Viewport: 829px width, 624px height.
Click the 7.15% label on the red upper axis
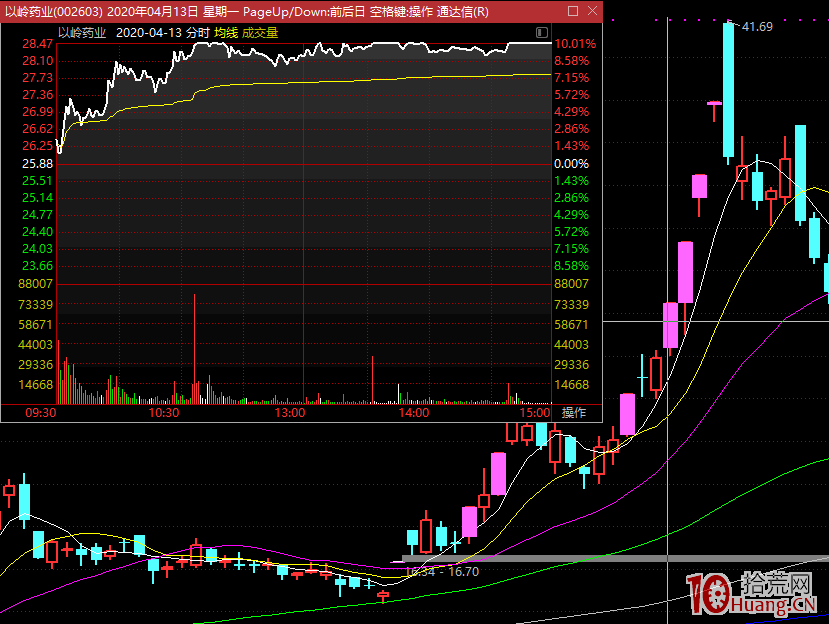[572, 78]
